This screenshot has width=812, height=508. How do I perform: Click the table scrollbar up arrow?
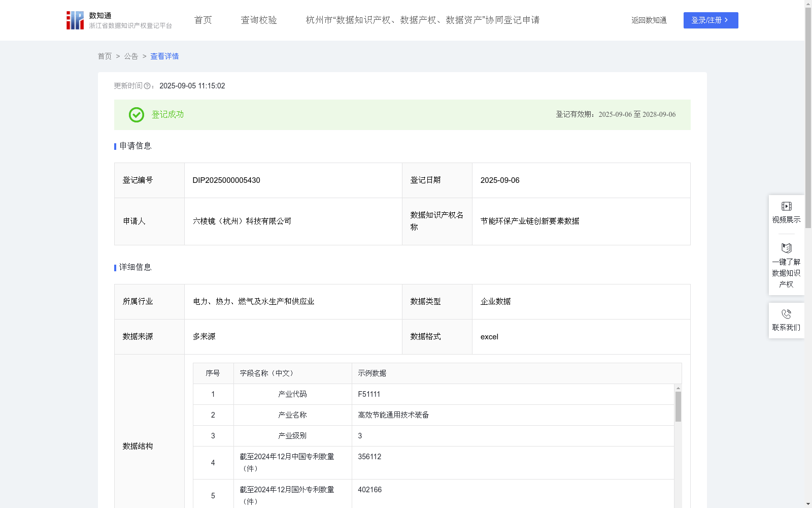click(x=678, y=388)
